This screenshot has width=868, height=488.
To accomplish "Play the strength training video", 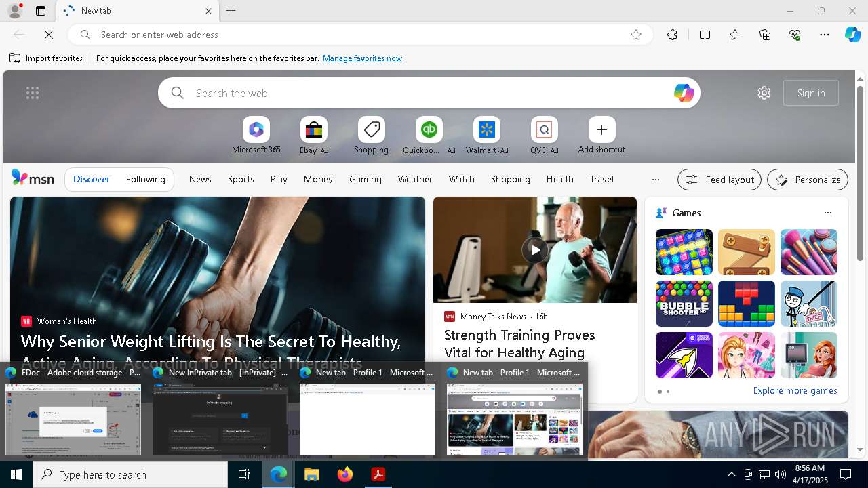I will coord(534,249).
